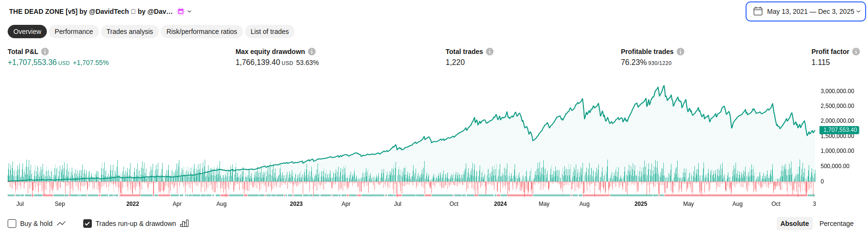This screenshot has width=868, height=235.
Task: Select the Absolute scale option
Action: [794, 224]
